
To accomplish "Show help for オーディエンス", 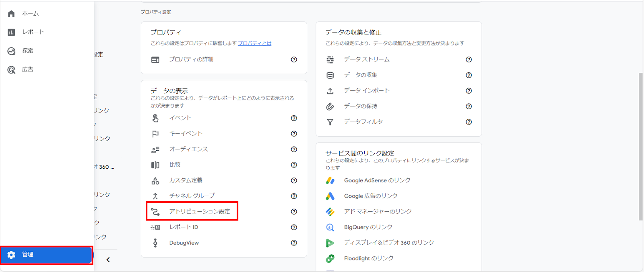I will pos(294,149).
